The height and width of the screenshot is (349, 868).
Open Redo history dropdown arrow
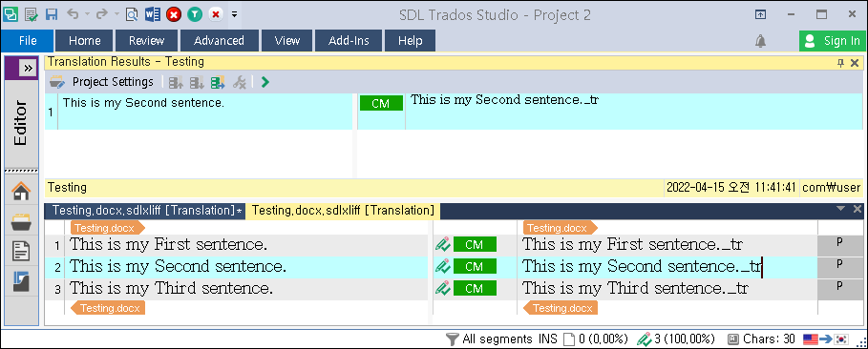[x=116, y=14]
